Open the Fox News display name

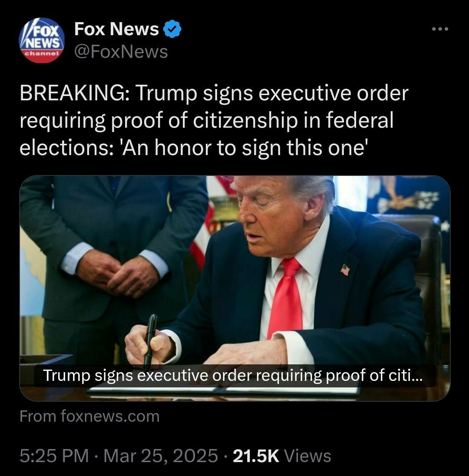click(x=116, y=29)
